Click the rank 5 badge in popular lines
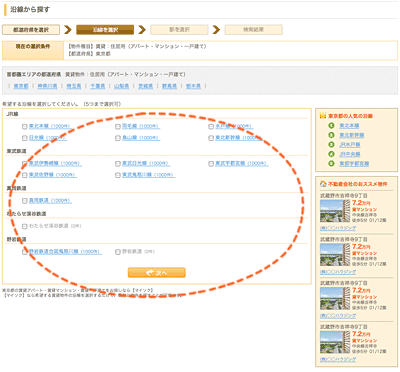Viewport: 400px width, 372px height. 331,163
